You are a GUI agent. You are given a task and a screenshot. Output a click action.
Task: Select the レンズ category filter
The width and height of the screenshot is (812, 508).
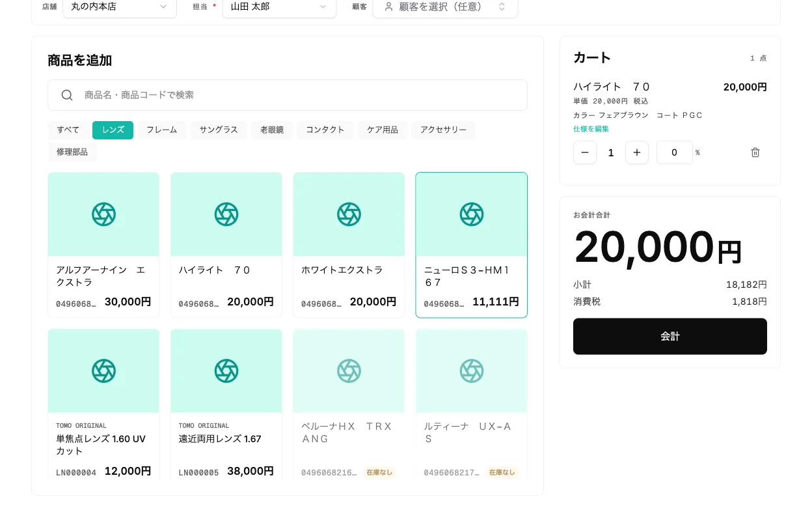(x=113, y=130)
